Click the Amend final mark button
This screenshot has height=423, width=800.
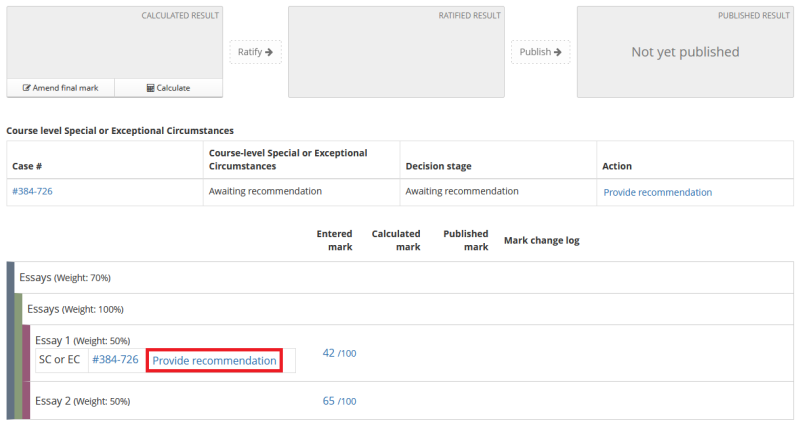click(61, 88)
